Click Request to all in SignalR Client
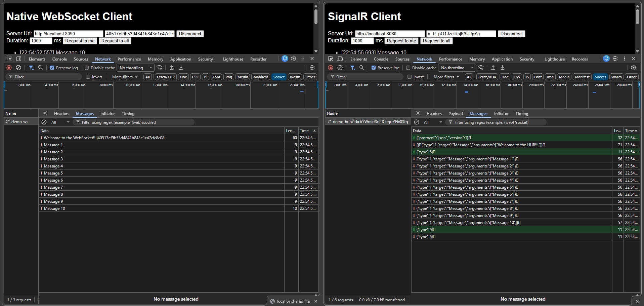Image resolution: width=644 pixels, height=306 pixels. pos(437,41)
